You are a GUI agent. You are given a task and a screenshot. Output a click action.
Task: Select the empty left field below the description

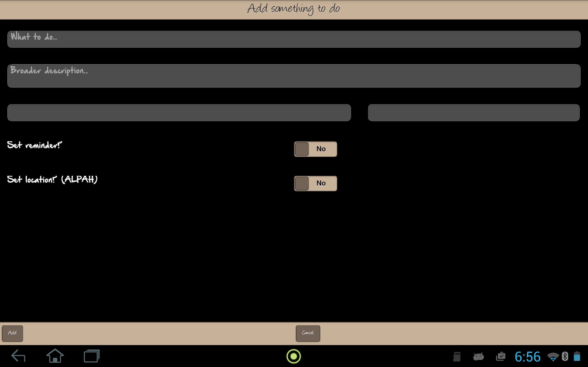point(179,112)
